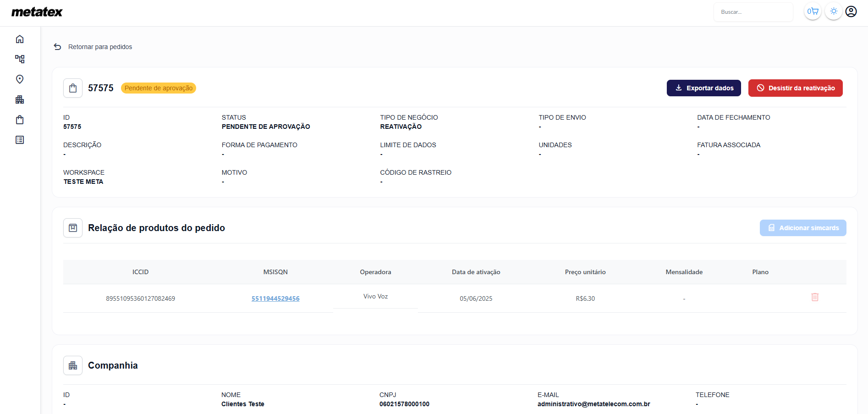
Task: Click the FATURA ASSOCIADA label
Action: coord(729,145)
